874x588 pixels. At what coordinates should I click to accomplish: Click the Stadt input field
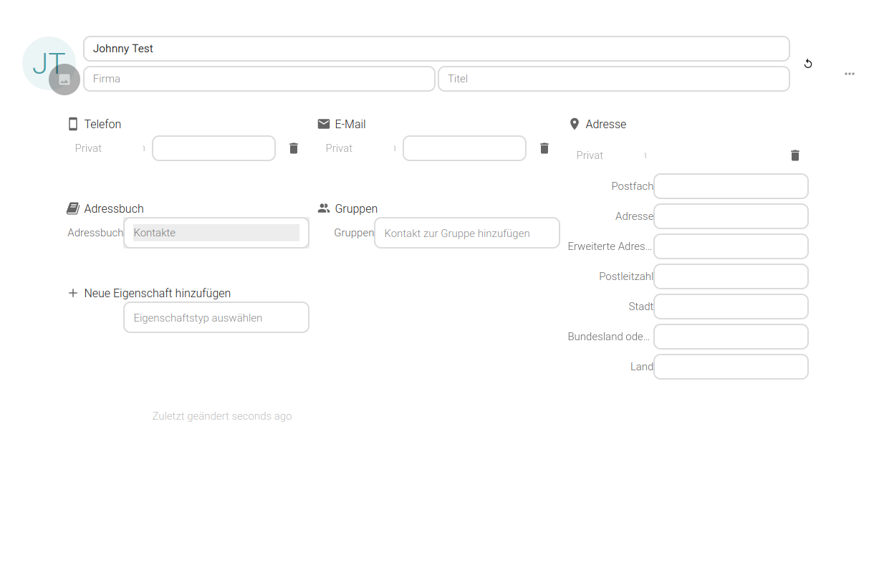[x=731, y=307]
